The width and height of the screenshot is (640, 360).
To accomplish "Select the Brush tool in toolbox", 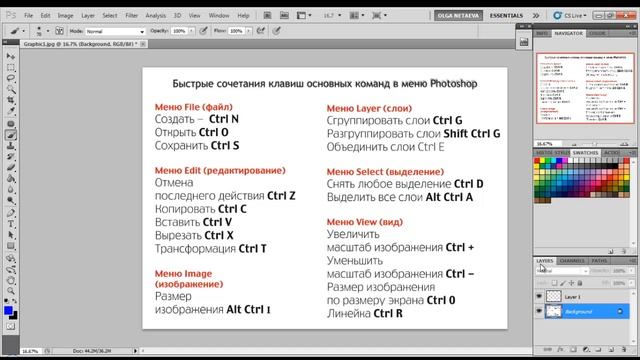I will [x=11, y=135].
